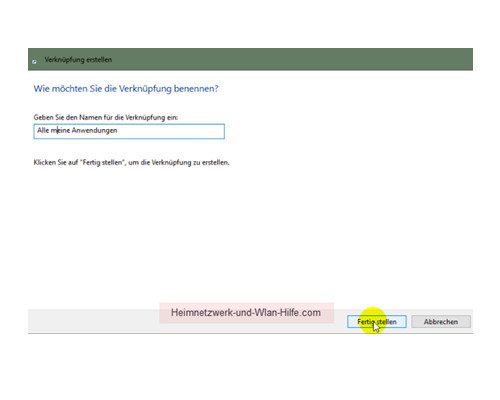Click the shortcut icon in the title bar

[34, 62]
